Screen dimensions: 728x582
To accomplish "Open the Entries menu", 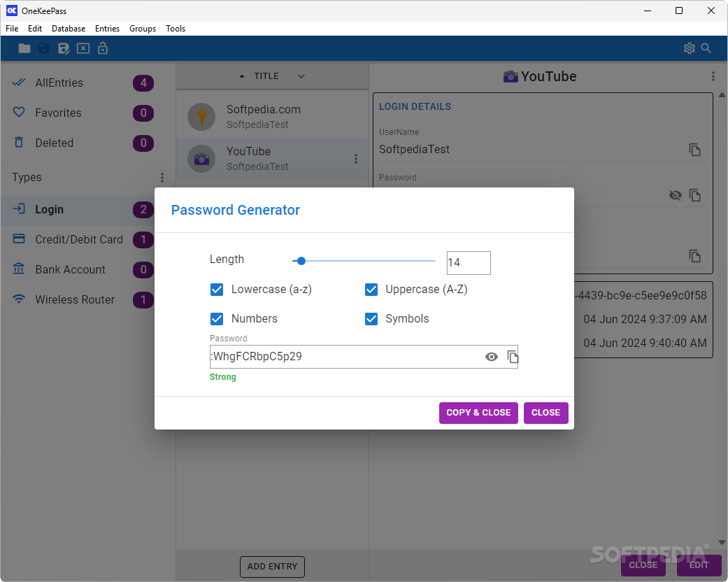I will click(x=107, y=29).
